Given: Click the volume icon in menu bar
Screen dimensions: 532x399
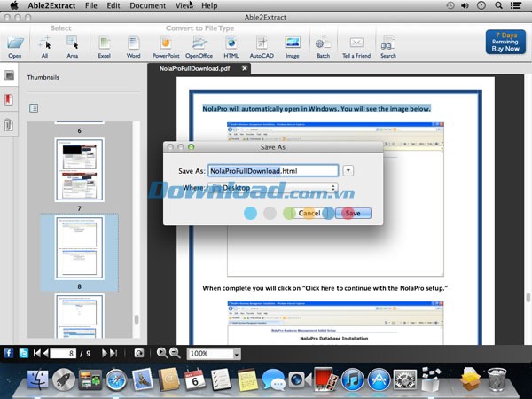Looking at the screenshot, I should click(465, 5).
